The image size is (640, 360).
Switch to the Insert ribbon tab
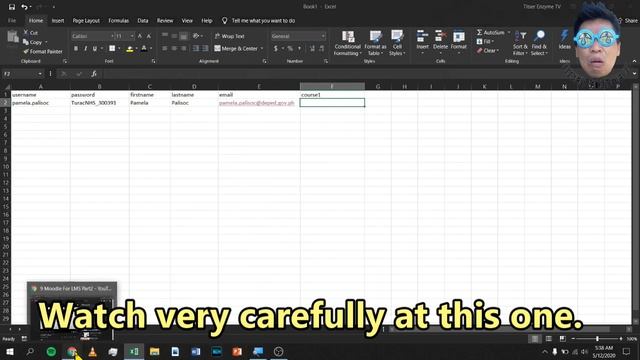[x=58, y=20]
